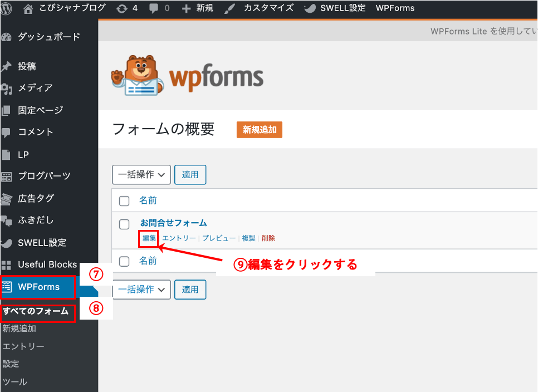Click the LP document icon
The height and width of the screenshot is (392, 538).
click(6, 155)
